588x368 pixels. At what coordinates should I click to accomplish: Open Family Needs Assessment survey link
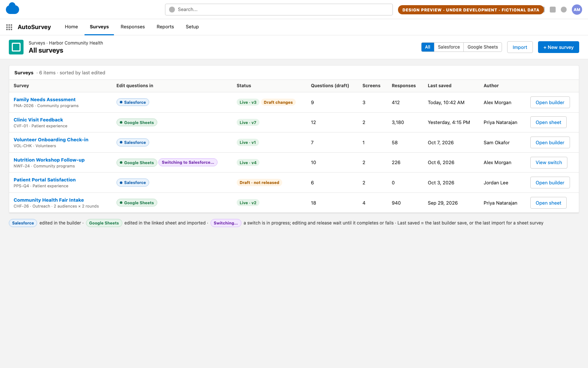(x=44, y=99)
